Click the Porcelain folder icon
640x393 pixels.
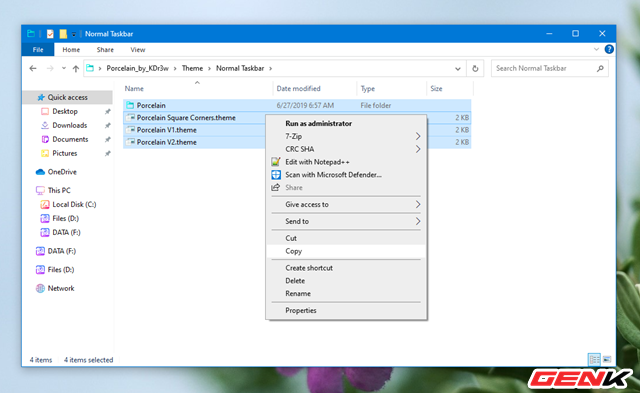130,105
